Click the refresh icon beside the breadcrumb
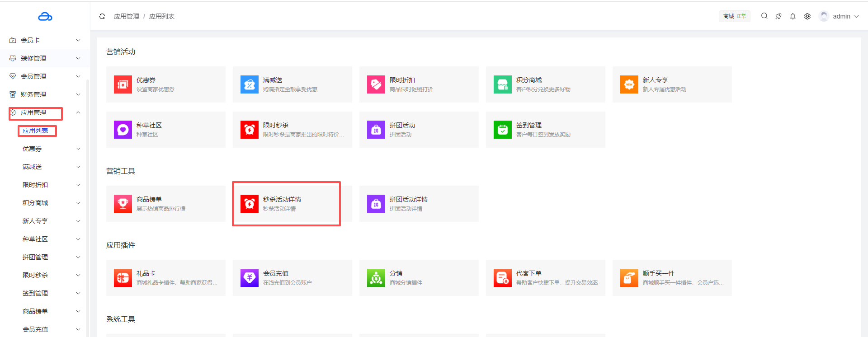 (x=102, y=16)
